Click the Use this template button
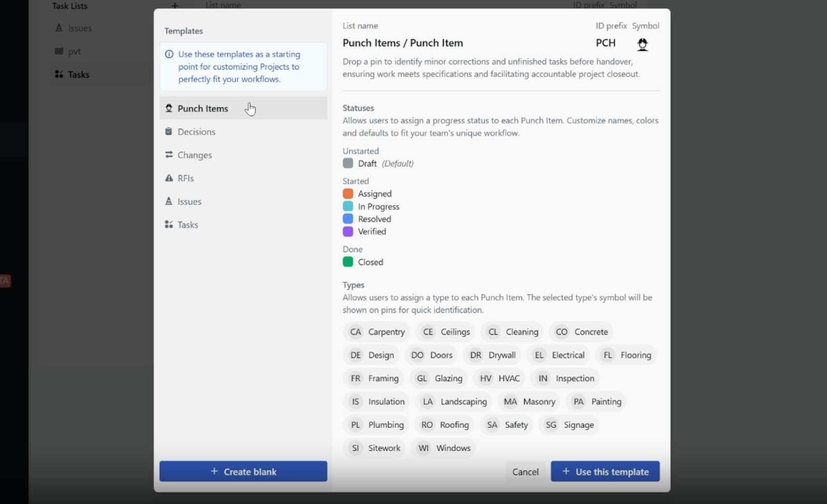827x504 pixels. 605,471
